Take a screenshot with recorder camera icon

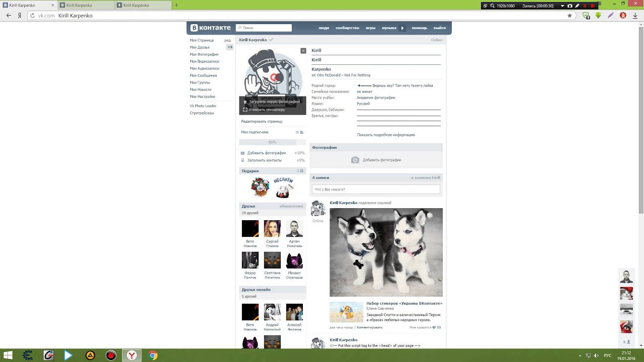[x=570, y=6]
